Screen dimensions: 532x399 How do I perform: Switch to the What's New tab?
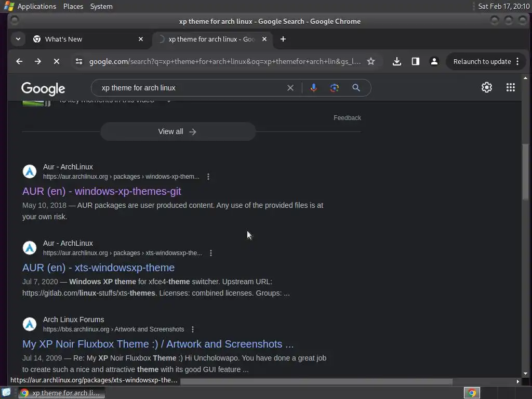tap(89, 39)
